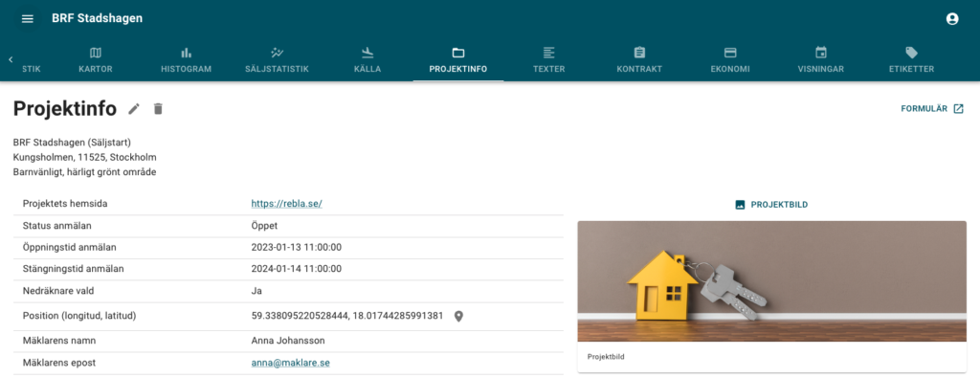Click the 'Mäklarens namn' label

(x=58, y=341)
